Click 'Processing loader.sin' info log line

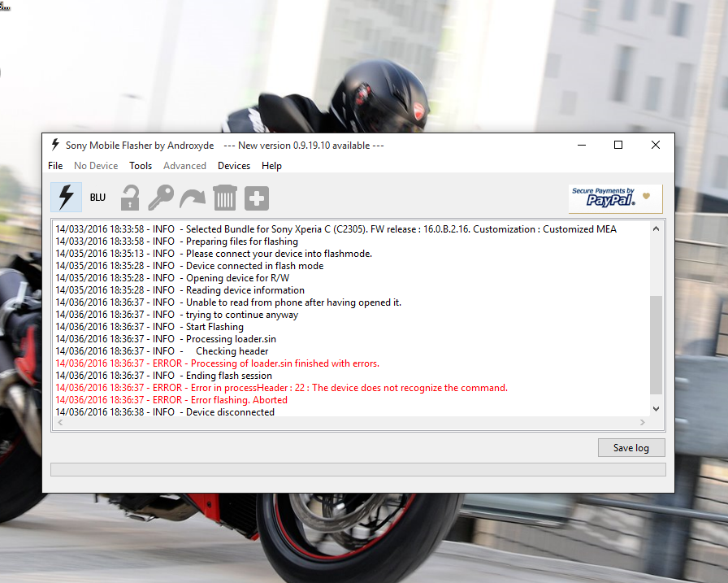(166, 338)
